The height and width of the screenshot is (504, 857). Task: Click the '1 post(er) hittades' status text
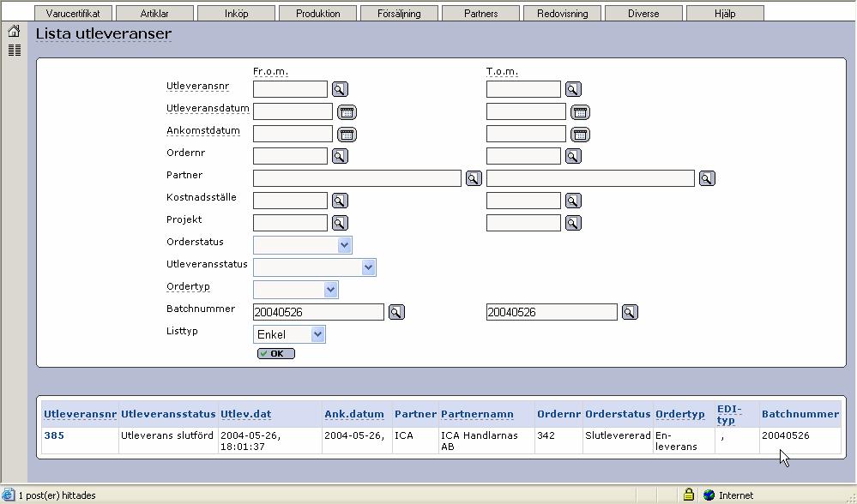tap(57, 495)
